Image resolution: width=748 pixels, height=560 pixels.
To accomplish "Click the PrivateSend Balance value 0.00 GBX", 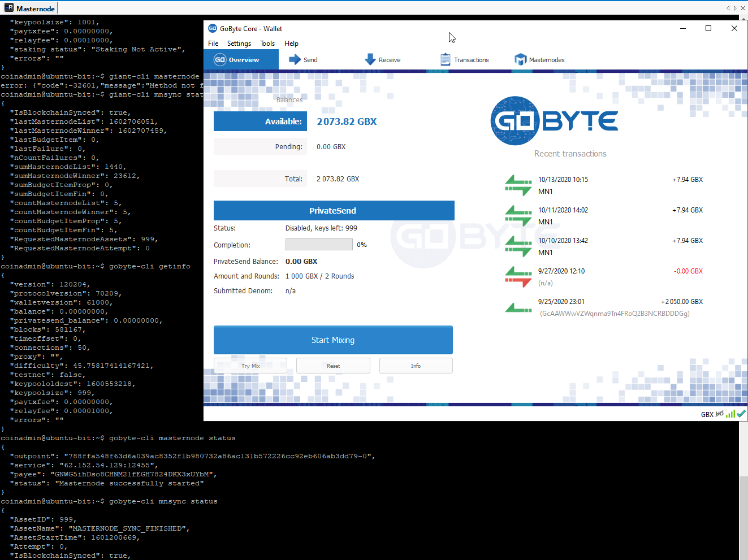I will click(301, 262).
